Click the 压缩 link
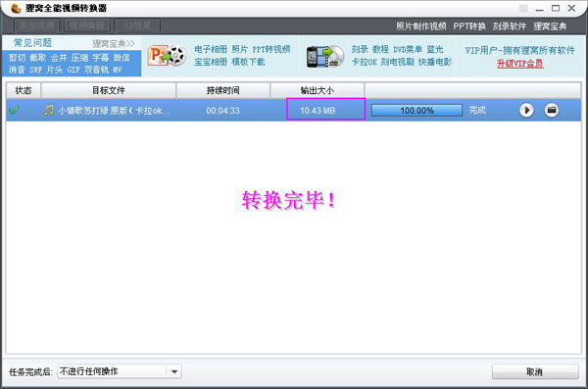The height and width of the screenshot is (389, 588). click(x=80, y=58)
